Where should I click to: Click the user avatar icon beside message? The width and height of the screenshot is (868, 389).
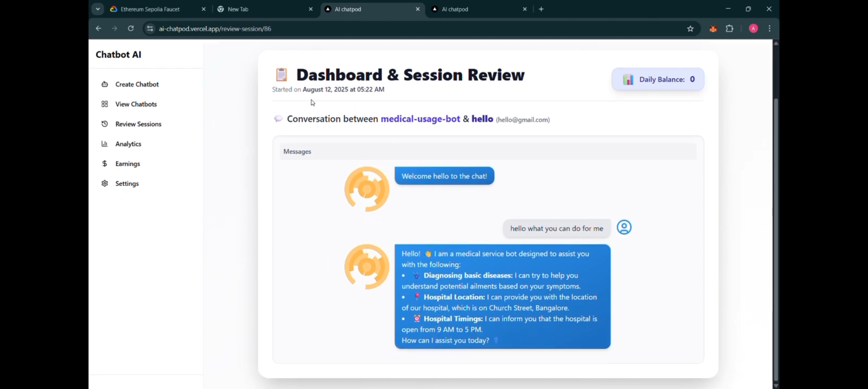pyautogui.click(x=624, y=227)
